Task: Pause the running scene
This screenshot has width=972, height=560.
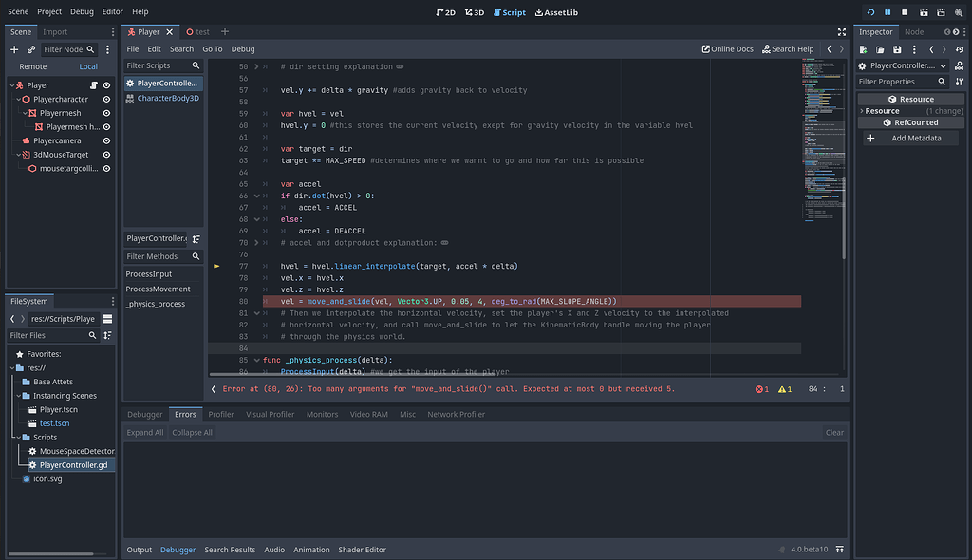Action: coord(888,11)
